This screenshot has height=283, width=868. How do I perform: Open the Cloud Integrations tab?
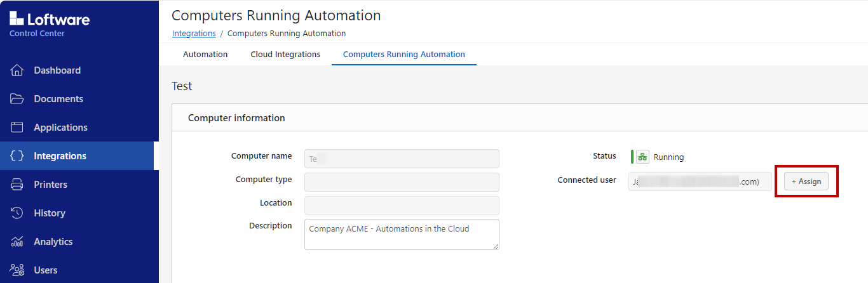point(285,55)
